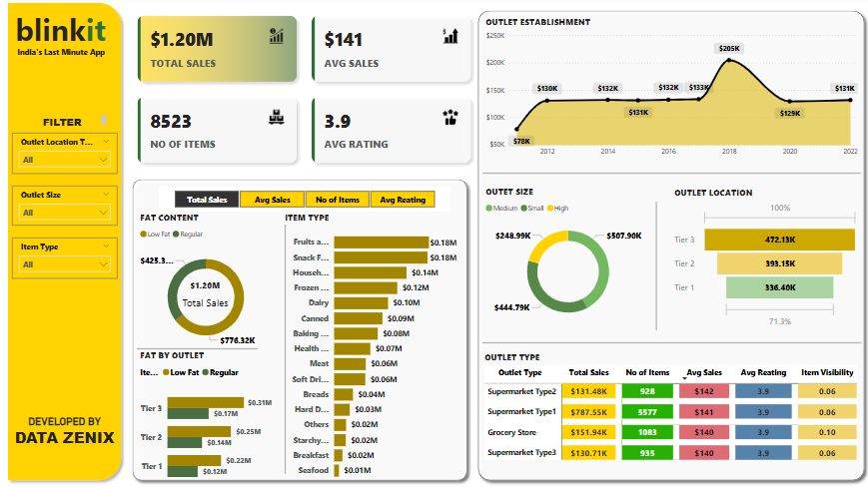Click Supermarket Type1 total sales $787.55K
Image resolution: width=868 pixels, height=487 pixels.
[588, 412]
